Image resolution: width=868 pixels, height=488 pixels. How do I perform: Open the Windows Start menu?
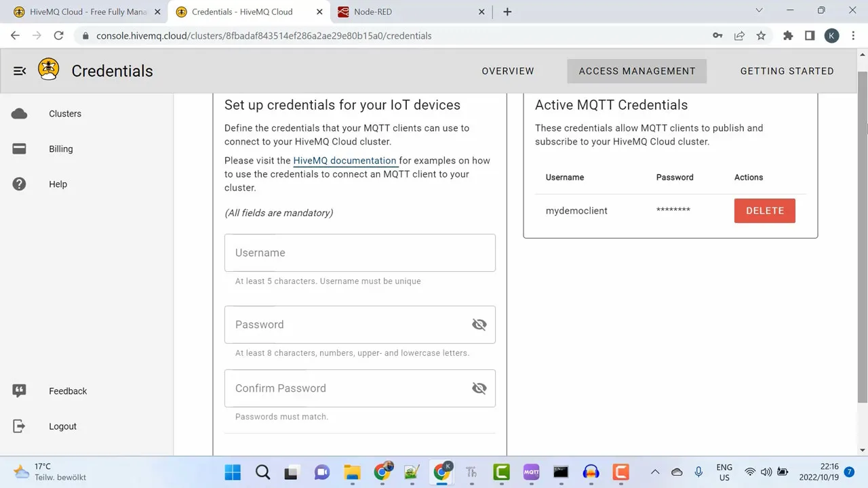[233, 472]
